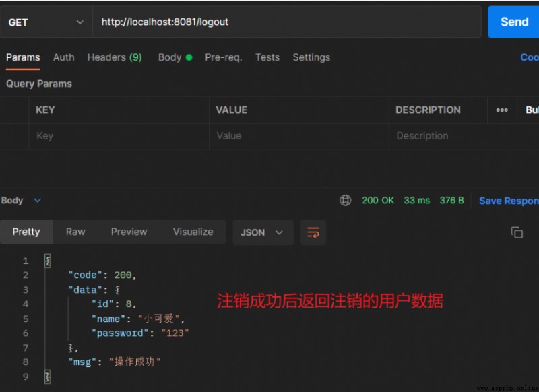This screenshot has height=392, width=539.
Task: Select the Pretty response view
Action: (x=26, y=232)
